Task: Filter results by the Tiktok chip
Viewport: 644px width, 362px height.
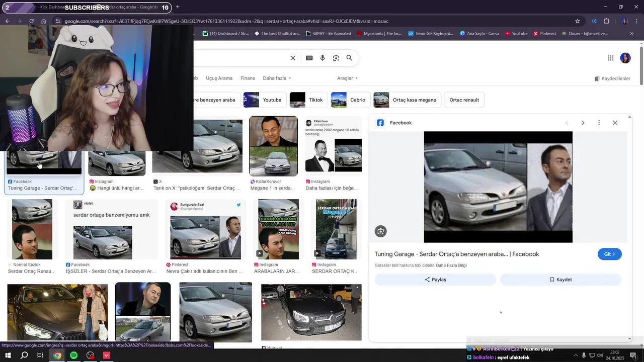Action: tap(308, 100)
